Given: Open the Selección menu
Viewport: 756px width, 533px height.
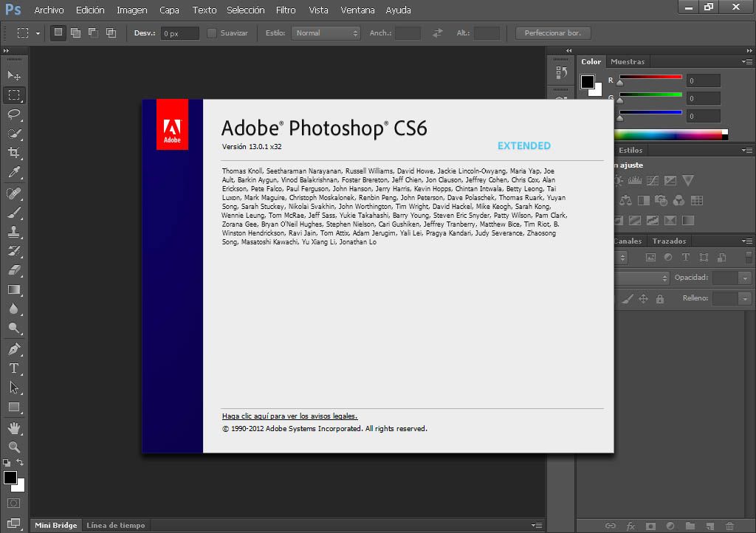Looking at the screenshot, I should (245, 10).
